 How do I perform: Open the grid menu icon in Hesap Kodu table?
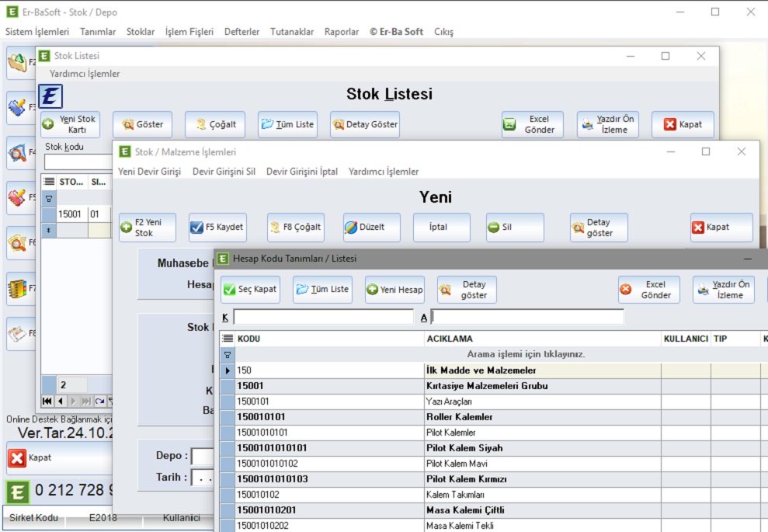228,339
